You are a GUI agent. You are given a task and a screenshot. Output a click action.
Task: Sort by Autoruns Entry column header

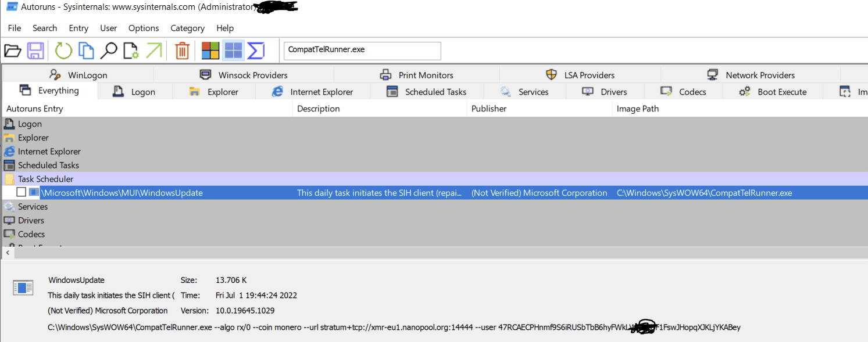[147, 109]
